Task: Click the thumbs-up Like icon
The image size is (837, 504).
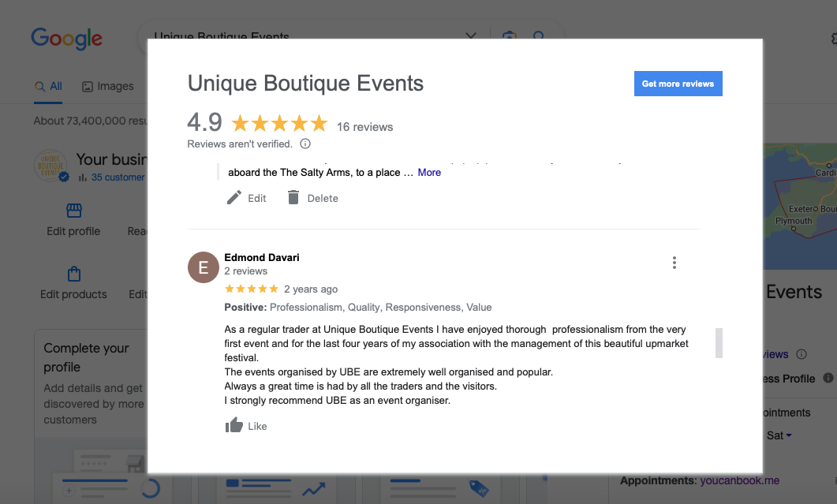Action: click(234, 425)
